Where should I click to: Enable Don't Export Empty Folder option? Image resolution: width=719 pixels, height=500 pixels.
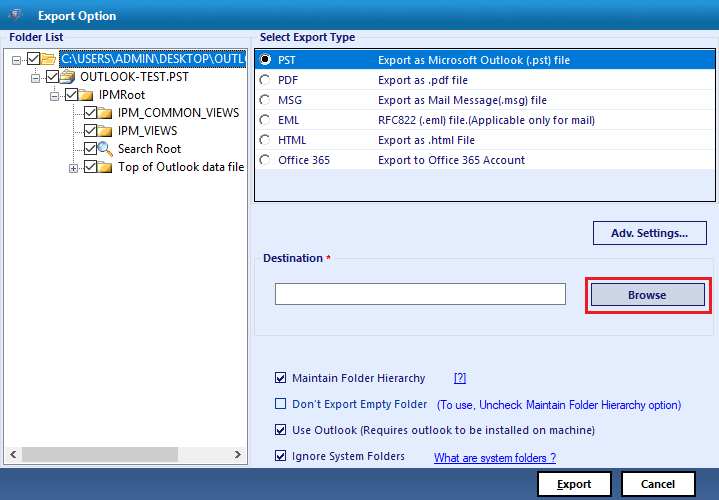coord(280,404)
